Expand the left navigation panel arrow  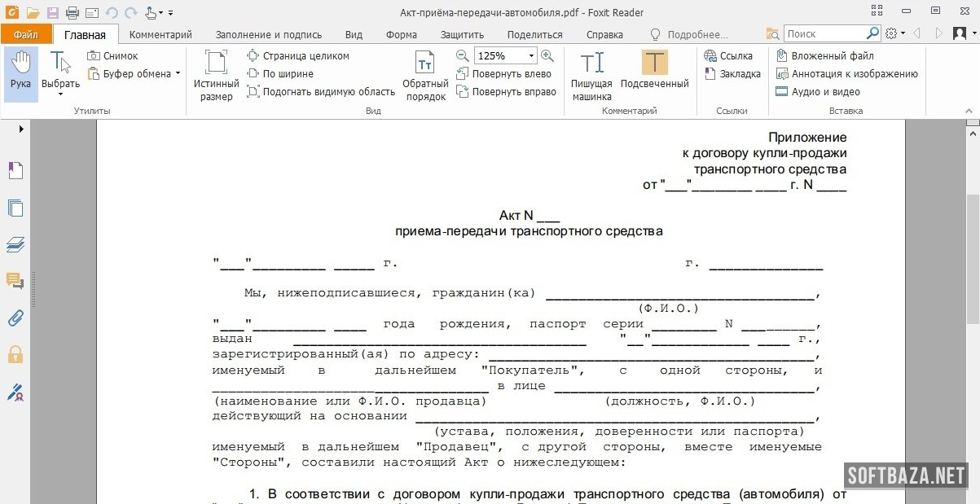20,129
